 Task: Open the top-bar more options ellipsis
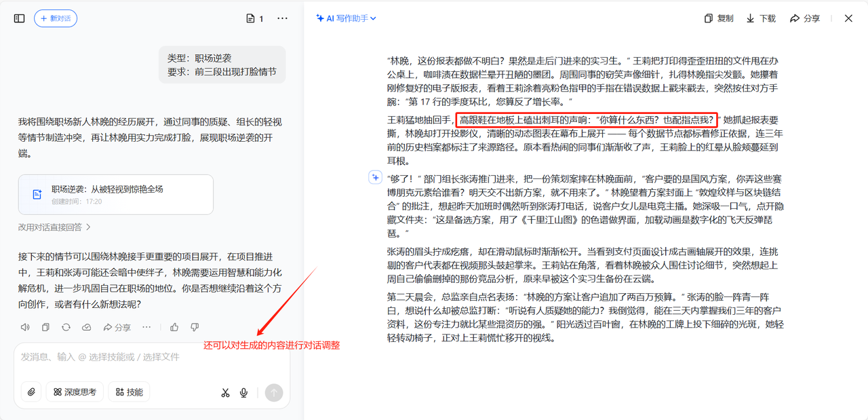(283, 18)
